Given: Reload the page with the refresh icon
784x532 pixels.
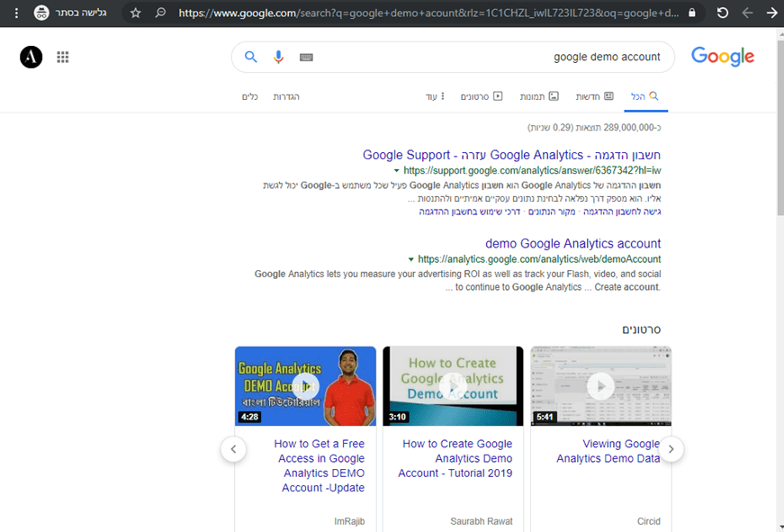Looking at the screenshot, I should pyautogui.click(x=722, y=14).
